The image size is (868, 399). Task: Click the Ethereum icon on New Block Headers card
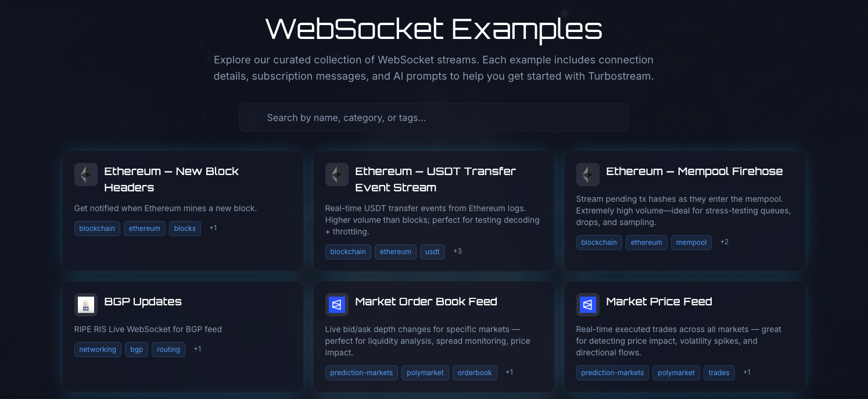(86, 174)
